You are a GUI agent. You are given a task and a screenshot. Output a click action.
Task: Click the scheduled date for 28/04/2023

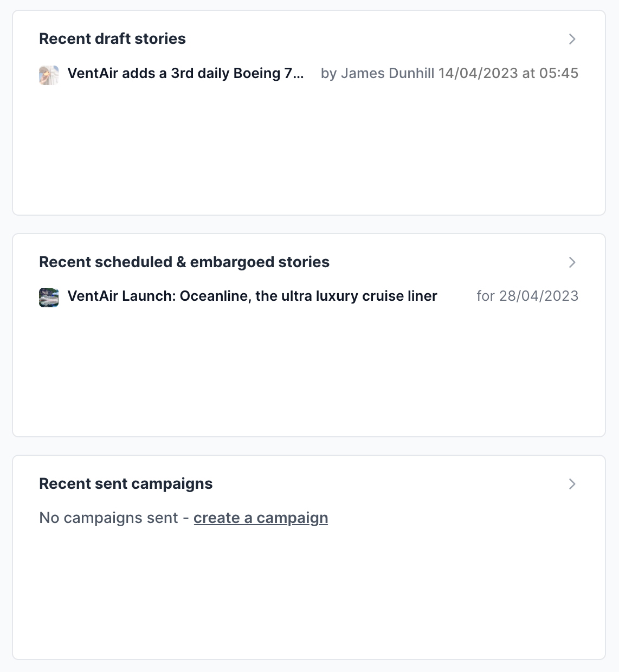point(527,296)
